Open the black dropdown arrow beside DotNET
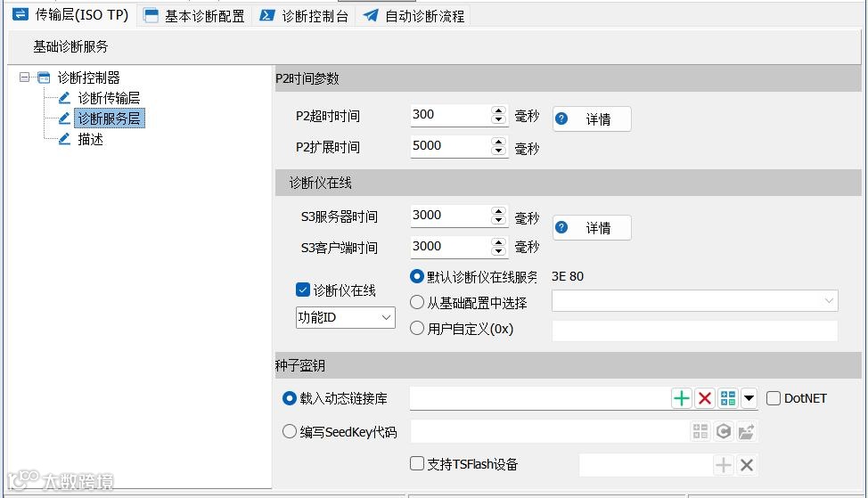 pos(749,398)
